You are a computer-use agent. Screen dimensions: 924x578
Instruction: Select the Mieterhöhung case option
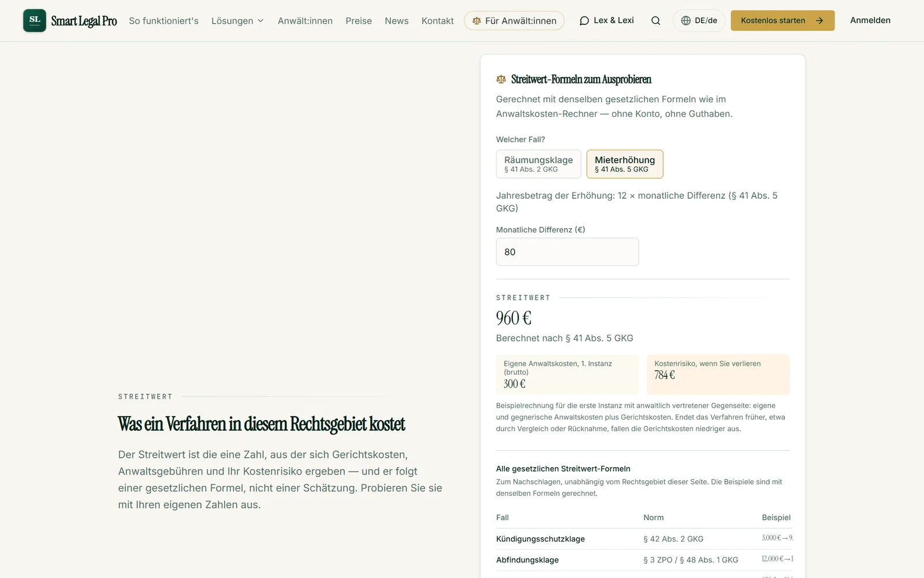625,164
